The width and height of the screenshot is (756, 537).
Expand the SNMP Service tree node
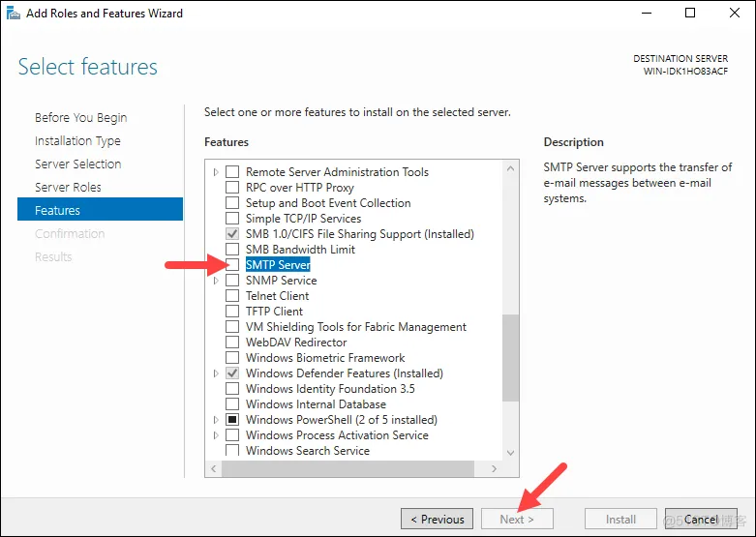[216, 281]
